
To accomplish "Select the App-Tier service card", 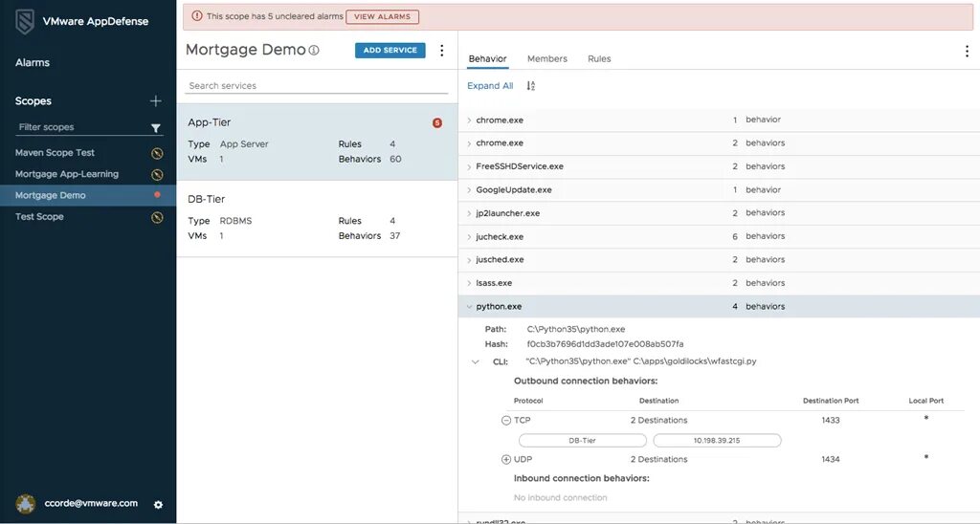I will [x=317, y=142].
